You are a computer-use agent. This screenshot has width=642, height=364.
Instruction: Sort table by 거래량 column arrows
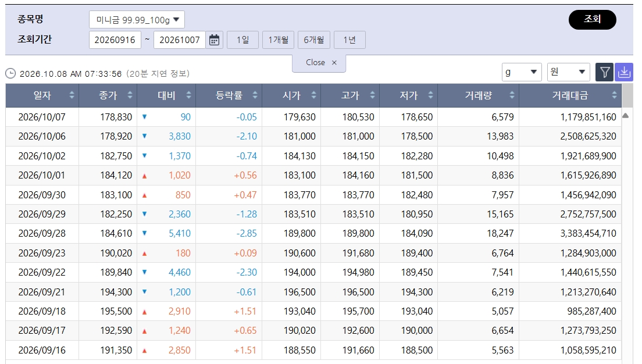tap(512, 95)
